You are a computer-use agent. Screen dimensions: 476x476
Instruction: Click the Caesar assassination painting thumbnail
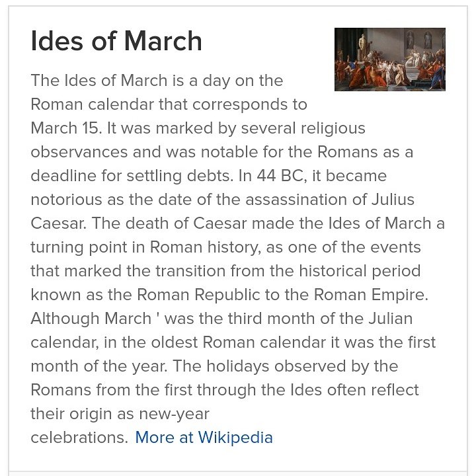click(x=390, y=59)
